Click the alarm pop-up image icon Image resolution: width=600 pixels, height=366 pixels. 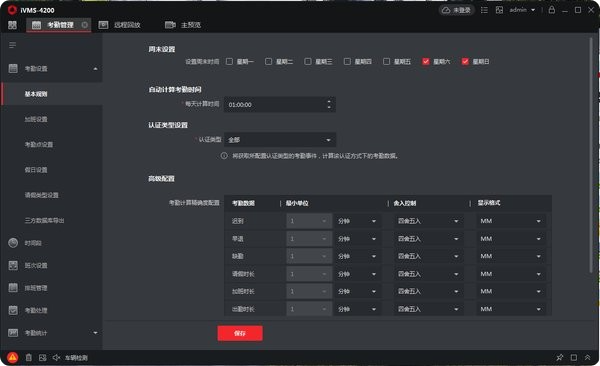(42, 357)
